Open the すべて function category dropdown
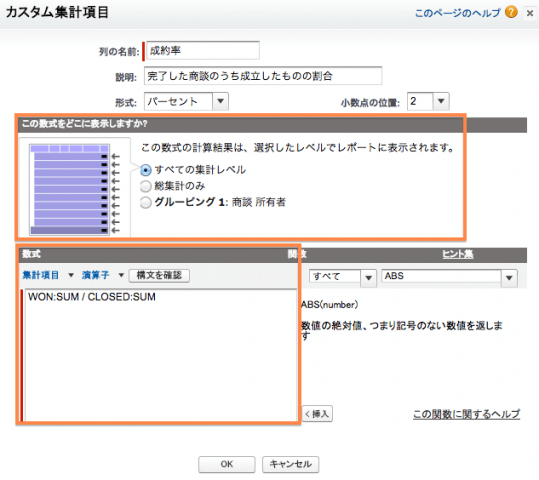539x480 pixels. pyautogui.click(x=341, y=277)
